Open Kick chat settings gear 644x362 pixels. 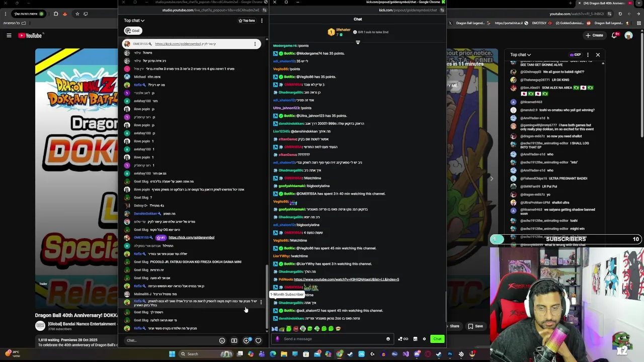point(424,339)
